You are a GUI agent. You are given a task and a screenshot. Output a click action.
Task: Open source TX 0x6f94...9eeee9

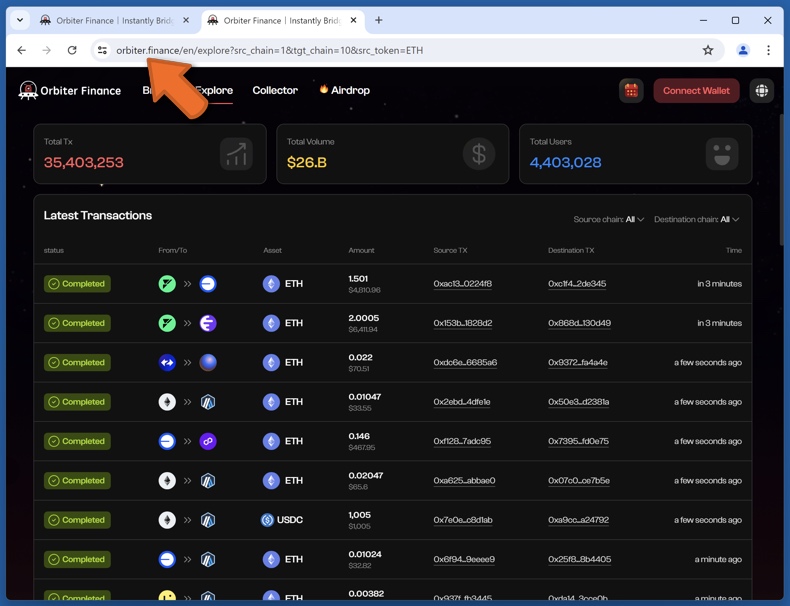[464, 559]
